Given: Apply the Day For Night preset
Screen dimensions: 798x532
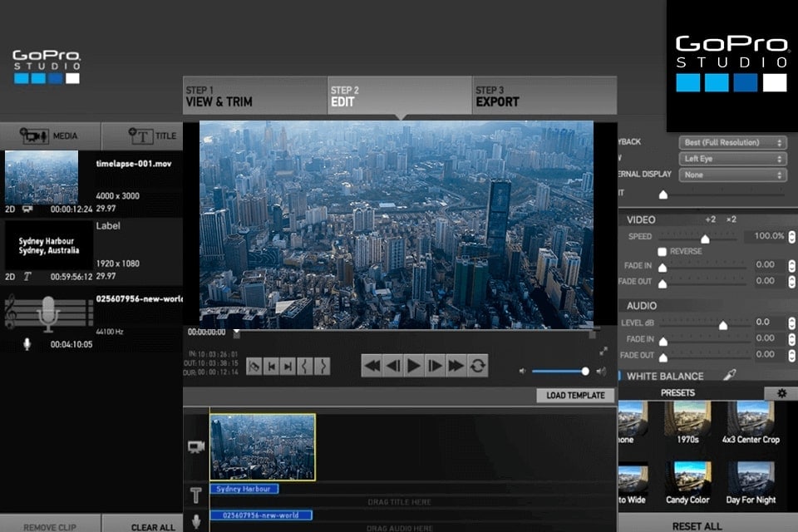Looking at the screenshot, I should (751, 483).
